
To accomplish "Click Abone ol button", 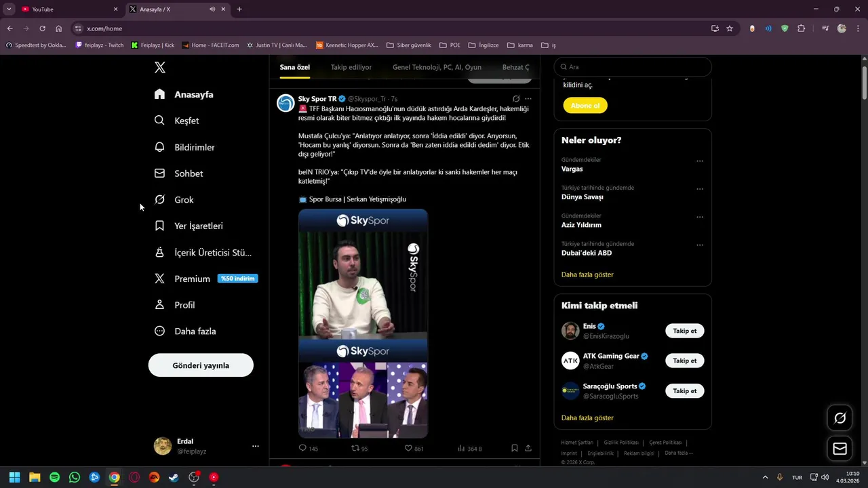I will tap(585, 106).
